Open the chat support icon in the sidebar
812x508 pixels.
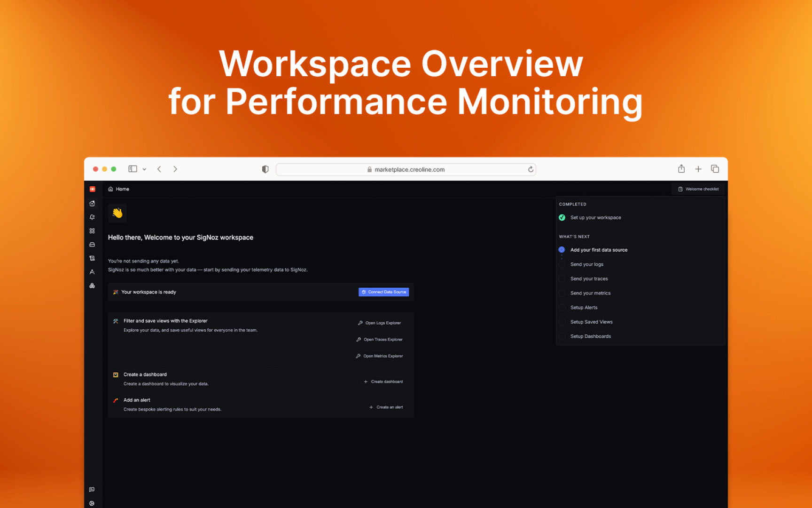(92, 490)
